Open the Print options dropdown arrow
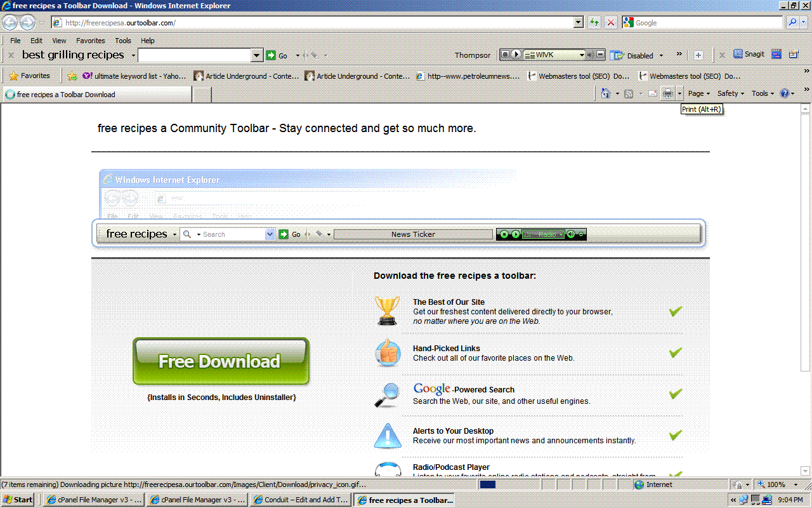Image resolution: width=812 pixels, height=508 pixels. tap(679, 93)
